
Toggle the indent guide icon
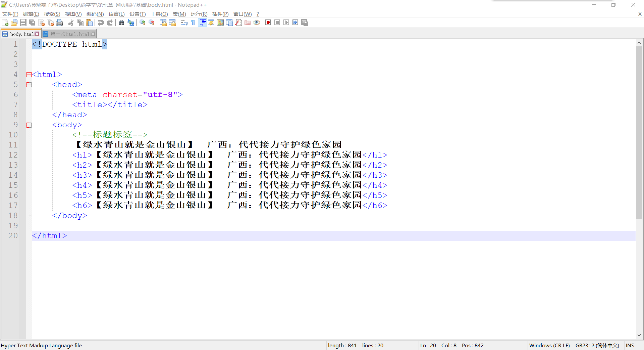click(x=202, y=23)
